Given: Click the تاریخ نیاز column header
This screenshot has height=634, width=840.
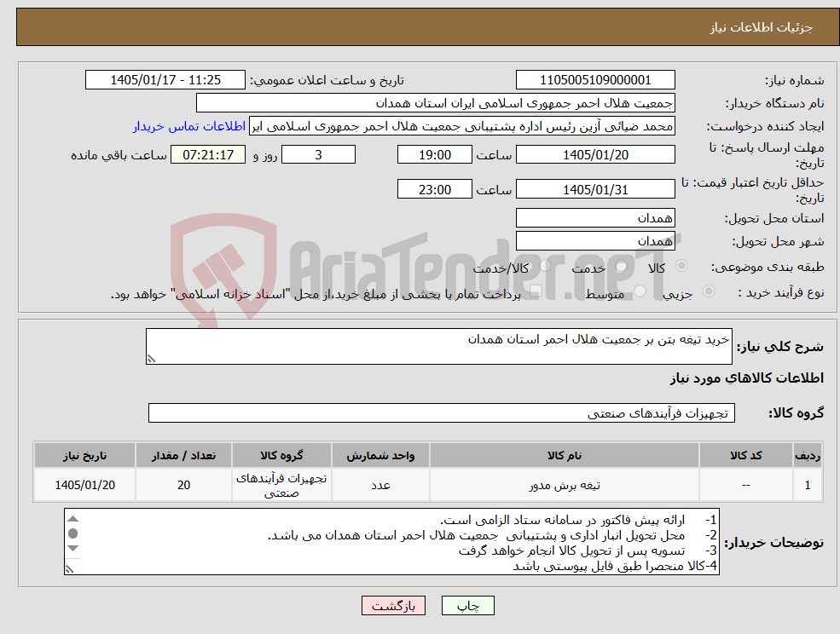Looking at the screenshot, I should pos(84,455).
